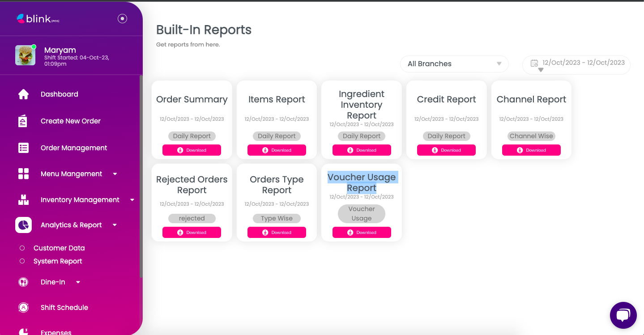Click the Menu Management grid icon
This screenshot has height=335, width=644.
coord(23,174)
